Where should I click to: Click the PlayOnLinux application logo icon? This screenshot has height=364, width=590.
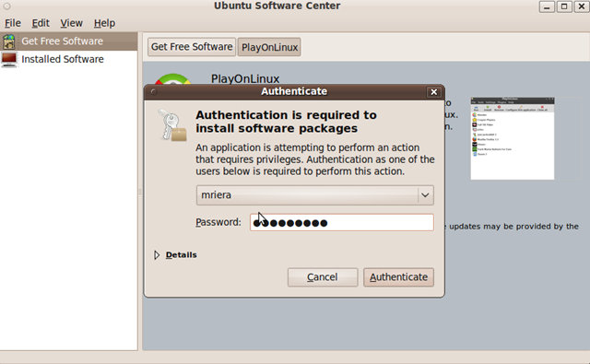click(173, 79)
